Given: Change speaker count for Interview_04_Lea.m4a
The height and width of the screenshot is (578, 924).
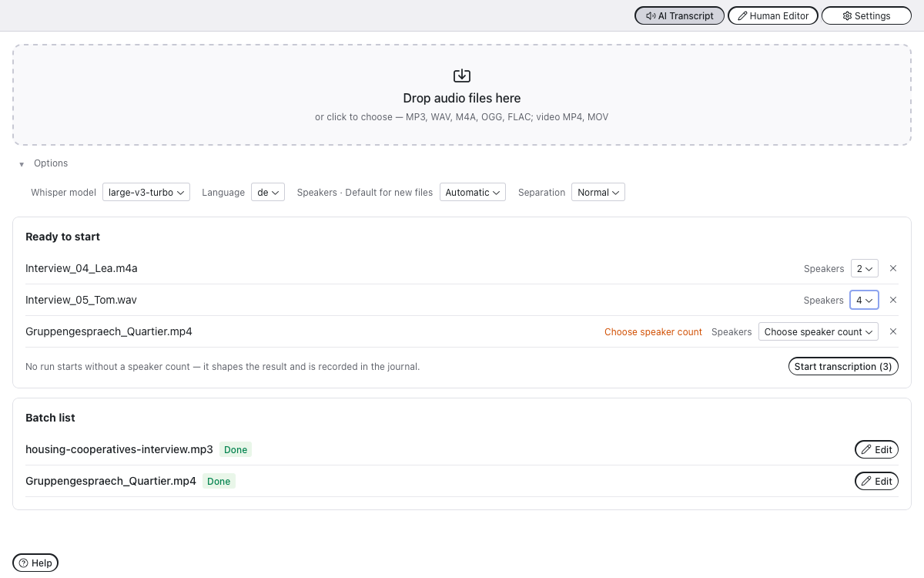Looking at the screenshot, I should (865, 268).
